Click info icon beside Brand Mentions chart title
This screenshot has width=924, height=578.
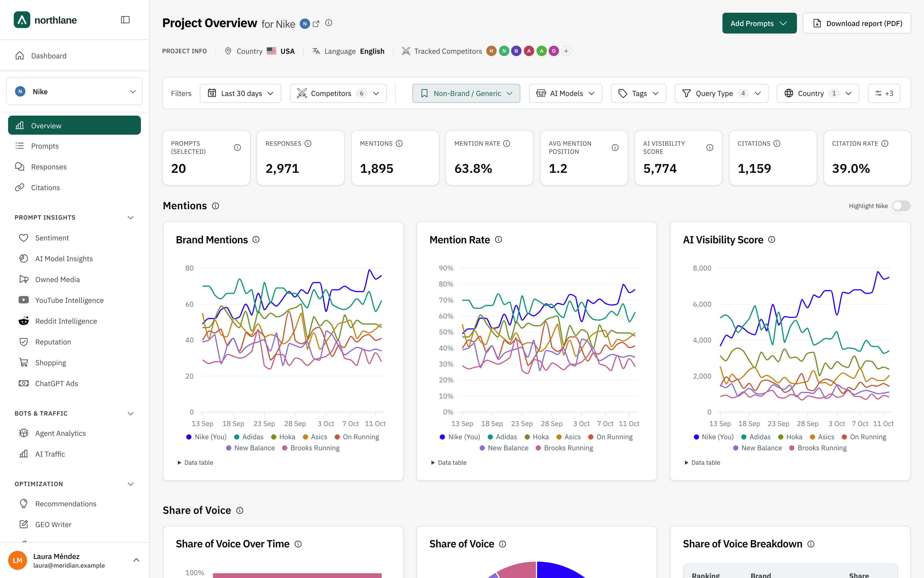coord(256,240)
